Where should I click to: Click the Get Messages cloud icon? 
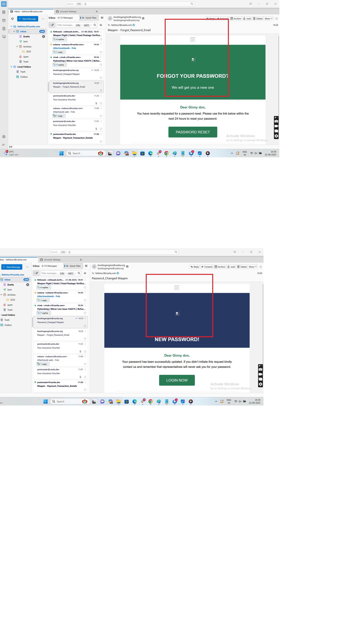[12, 19]
